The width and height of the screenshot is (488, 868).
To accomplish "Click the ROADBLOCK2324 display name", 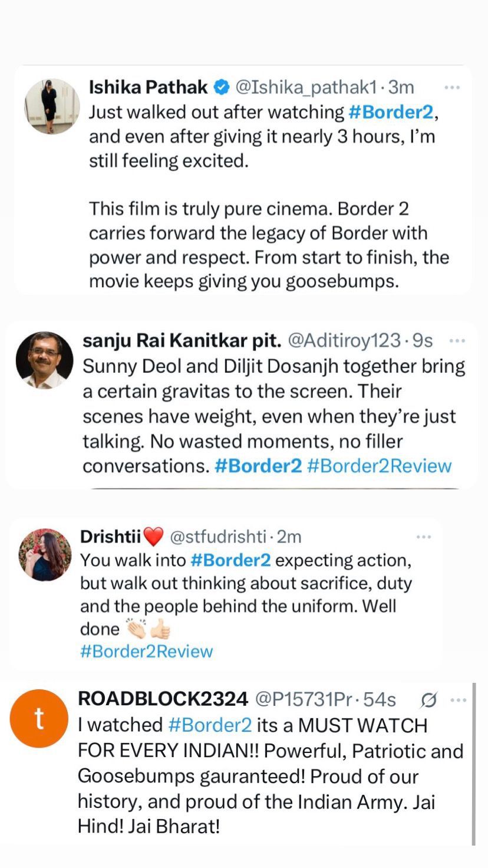I will click(163, 699).
